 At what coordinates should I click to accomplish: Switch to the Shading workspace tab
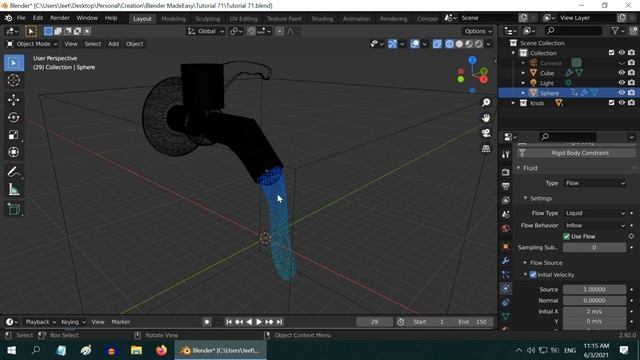pos(322,18)
